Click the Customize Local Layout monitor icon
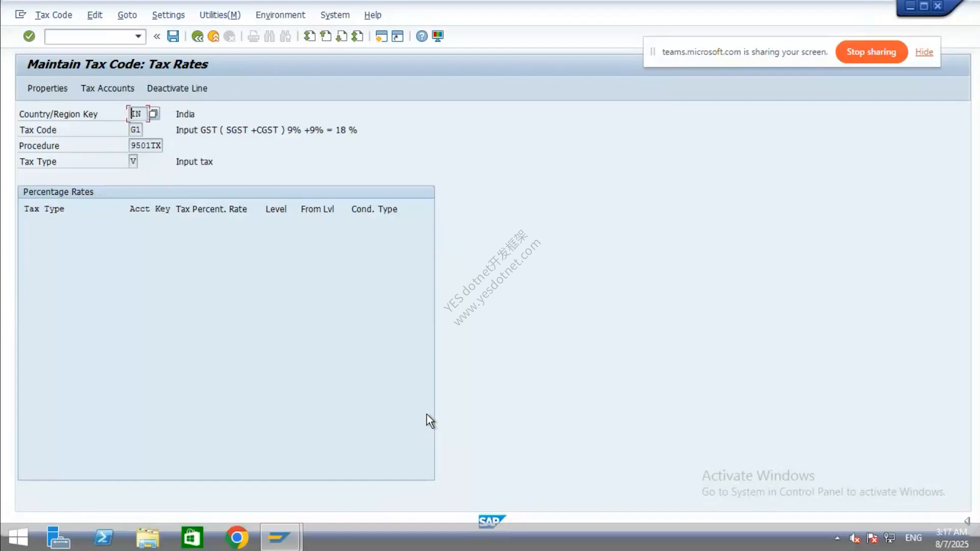The image size is (980, 551). pyautogui.click(x=438, y=36)
